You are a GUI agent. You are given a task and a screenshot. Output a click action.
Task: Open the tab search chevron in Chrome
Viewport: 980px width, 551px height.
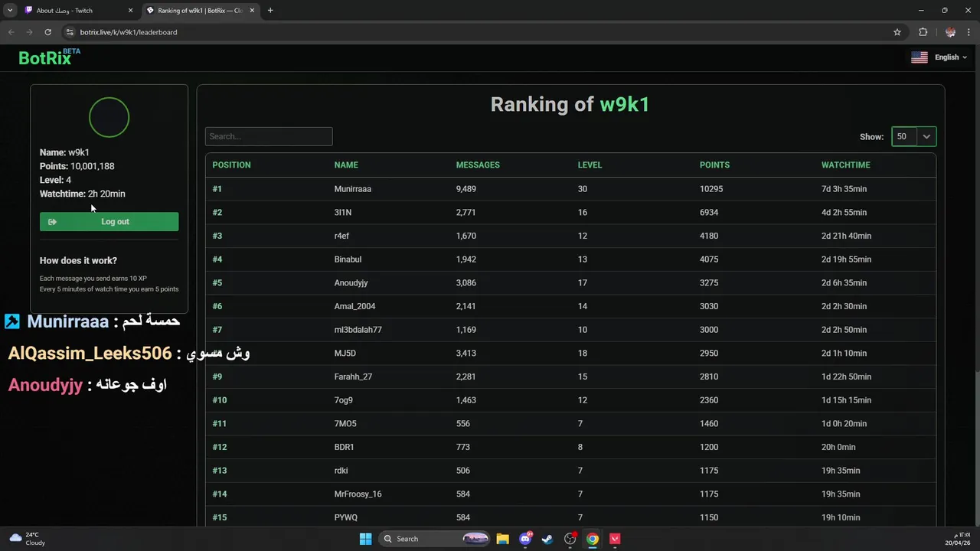click(10, 11)
